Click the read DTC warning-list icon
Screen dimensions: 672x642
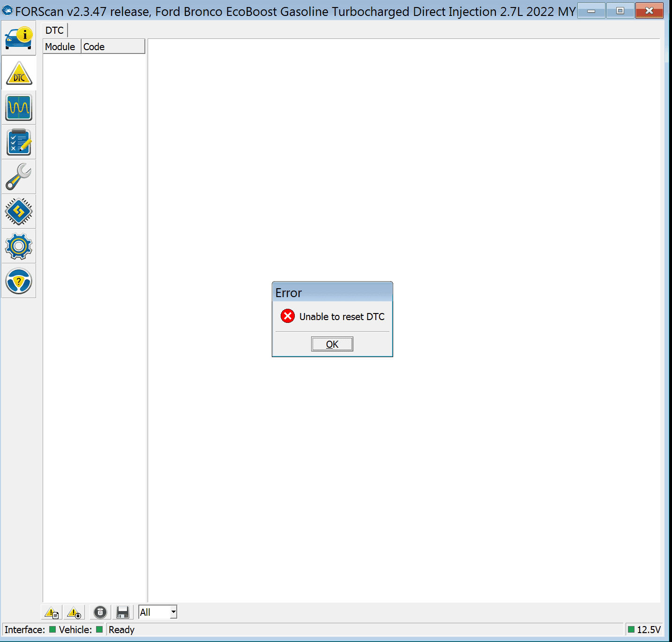coord(52,612)
